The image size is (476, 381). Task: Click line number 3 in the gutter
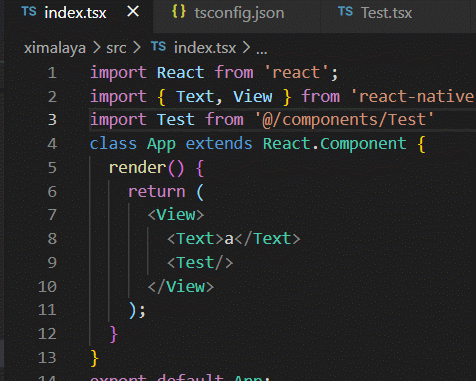(x=52, y=120)
